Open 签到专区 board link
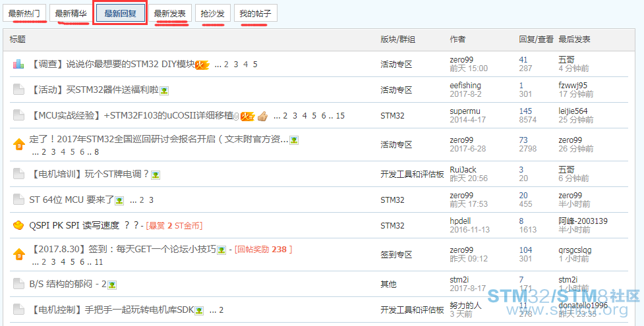 point(396,255)
